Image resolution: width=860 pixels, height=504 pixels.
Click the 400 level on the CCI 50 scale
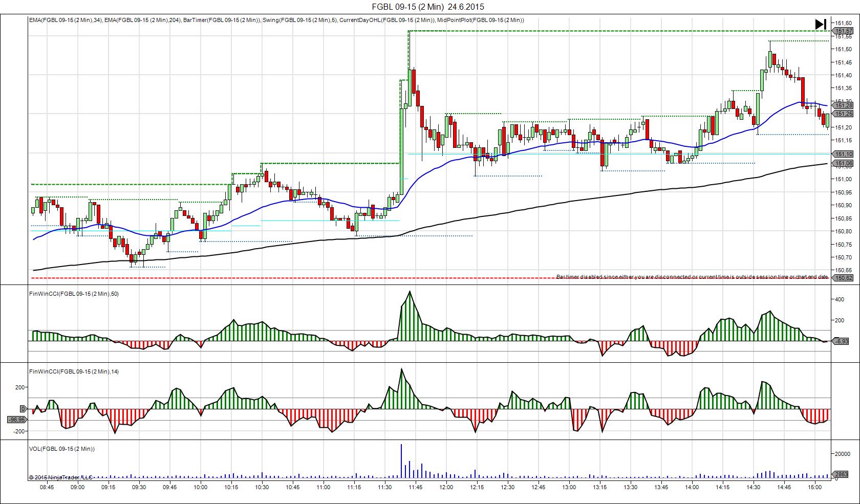[x=840, y=299]
